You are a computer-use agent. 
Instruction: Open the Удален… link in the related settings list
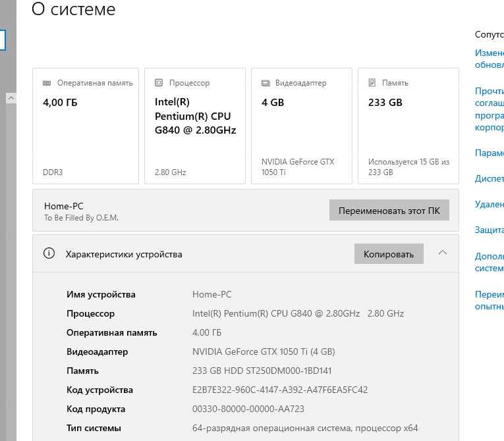point(490,204)
